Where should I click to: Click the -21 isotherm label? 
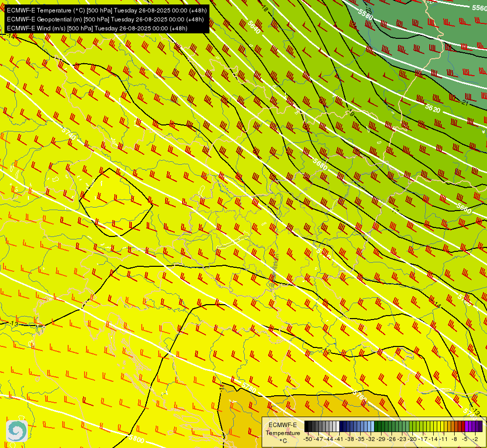pos(464,102)
